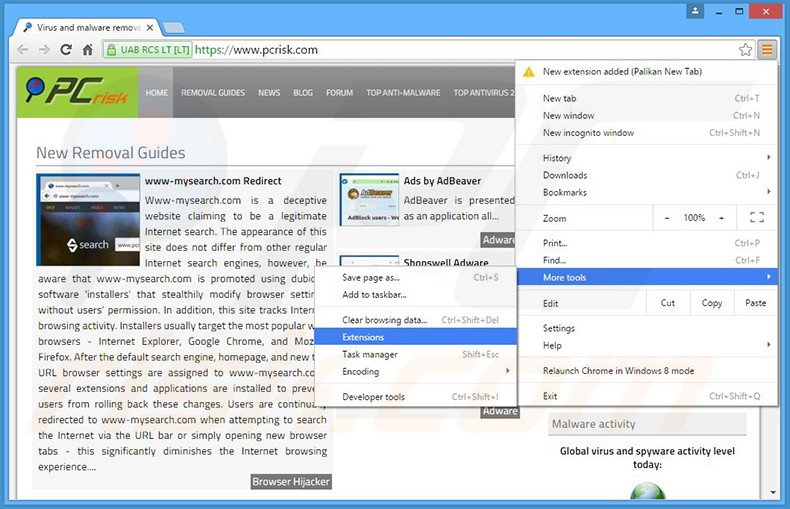The image size is (790, 509).
Task: Expand the More tools submenu
Action: [646, 277]
